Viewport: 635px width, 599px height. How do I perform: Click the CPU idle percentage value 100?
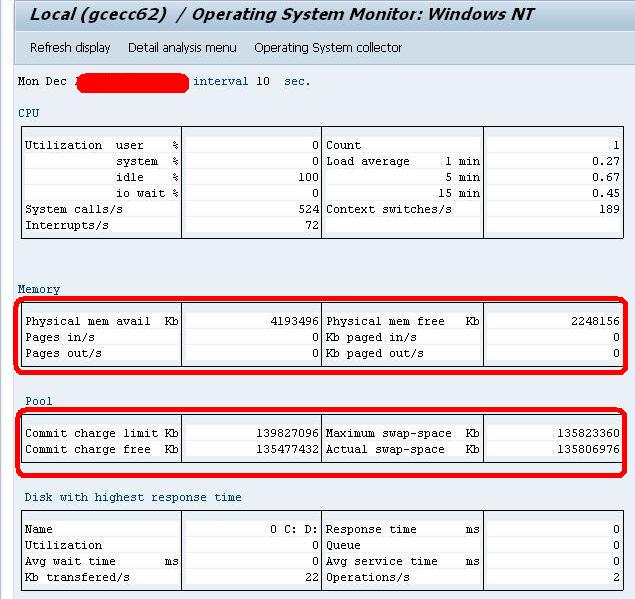[x=308, y=177]
